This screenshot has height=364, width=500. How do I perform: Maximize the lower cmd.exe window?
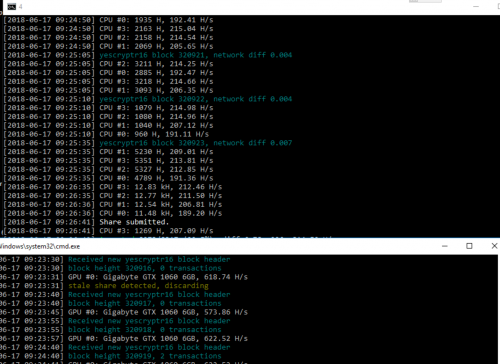[469, 246]
